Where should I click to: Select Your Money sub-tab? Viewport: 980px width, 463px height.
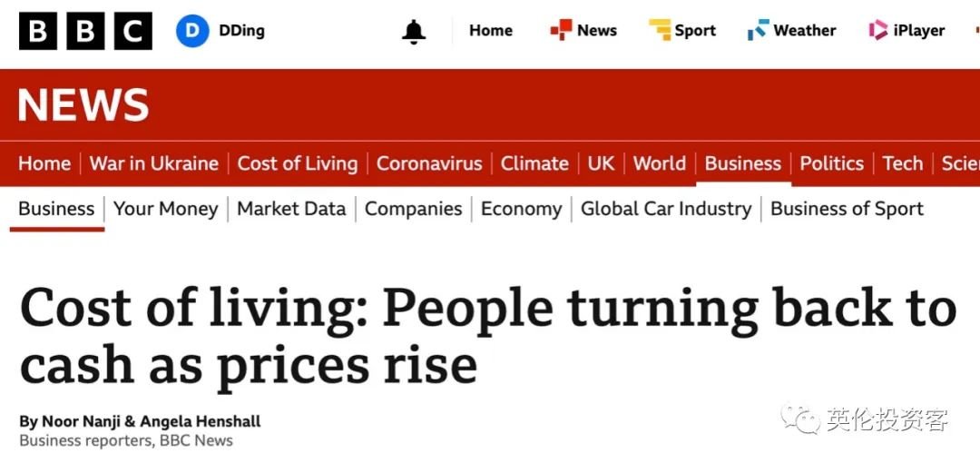point(166,209)
